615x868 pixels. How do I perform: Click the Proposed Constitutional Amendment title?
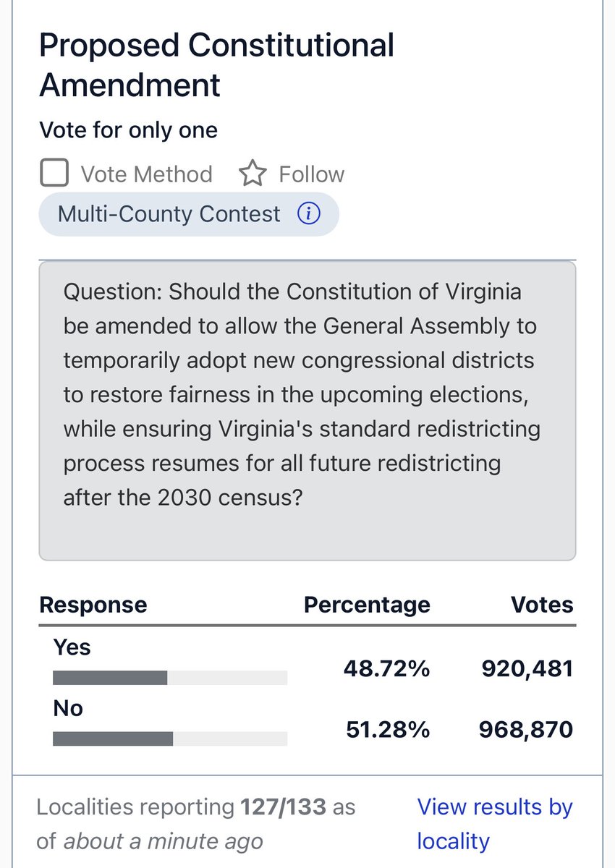tap(216, 65)
